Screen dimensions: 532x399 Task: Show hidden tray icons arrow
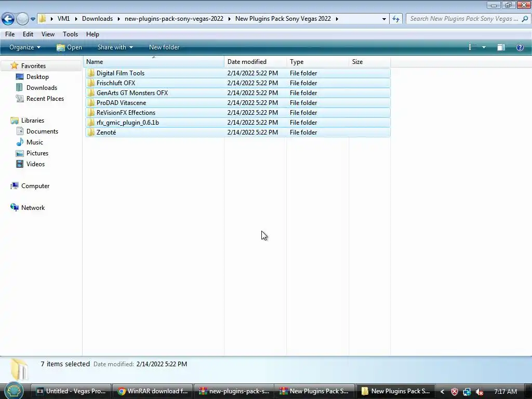point(442,392)
